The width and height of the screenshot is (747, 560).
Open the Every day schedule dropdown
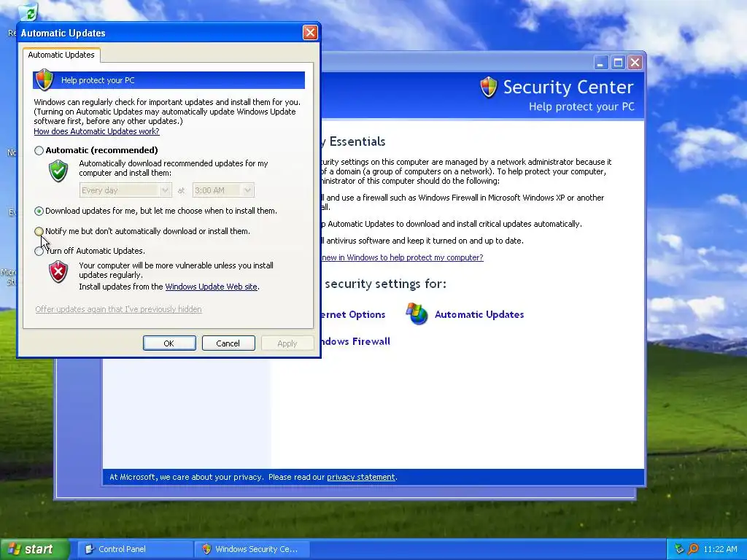125,190
